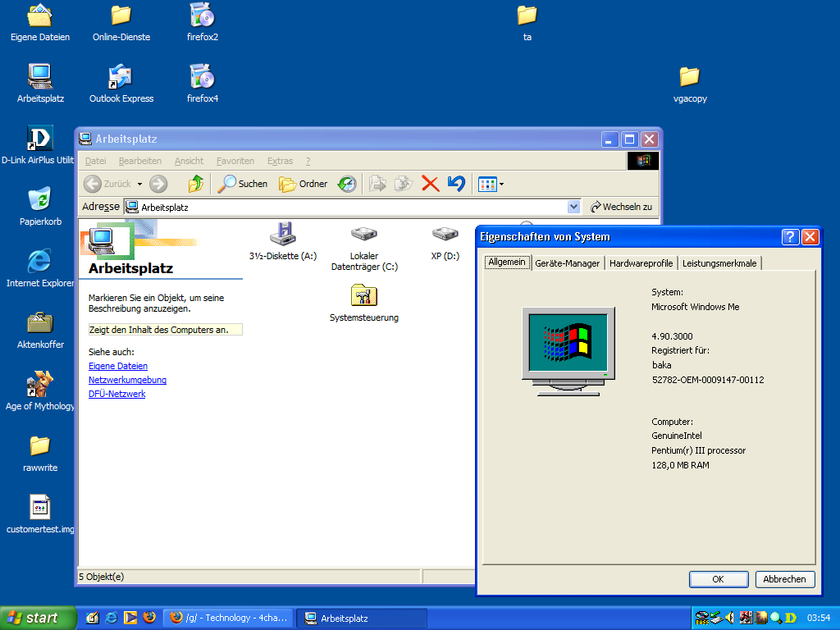Select the rawwrite folder on the desktop
840x630 pixels.
(40, 453)
